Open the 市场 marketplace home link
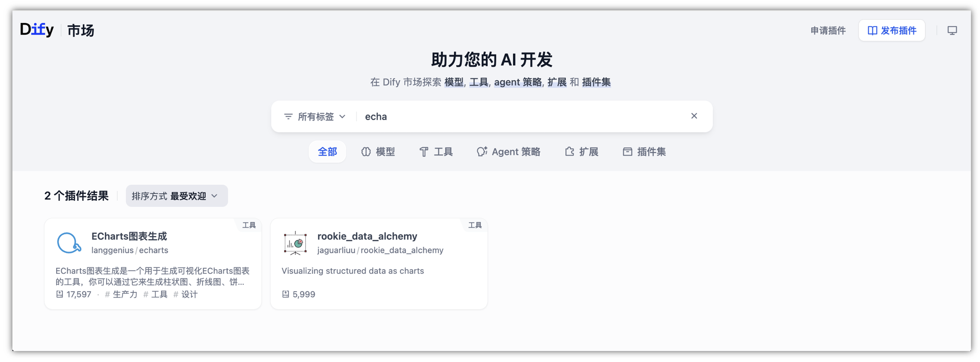Image resolution: width=980 pixels, height=362 pixels. coord(81,31)
